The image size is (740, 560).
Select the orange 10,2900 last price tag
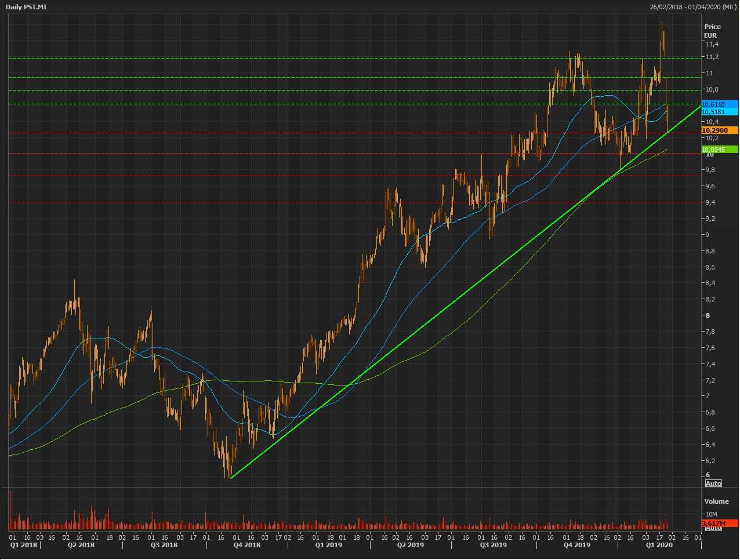720,130
